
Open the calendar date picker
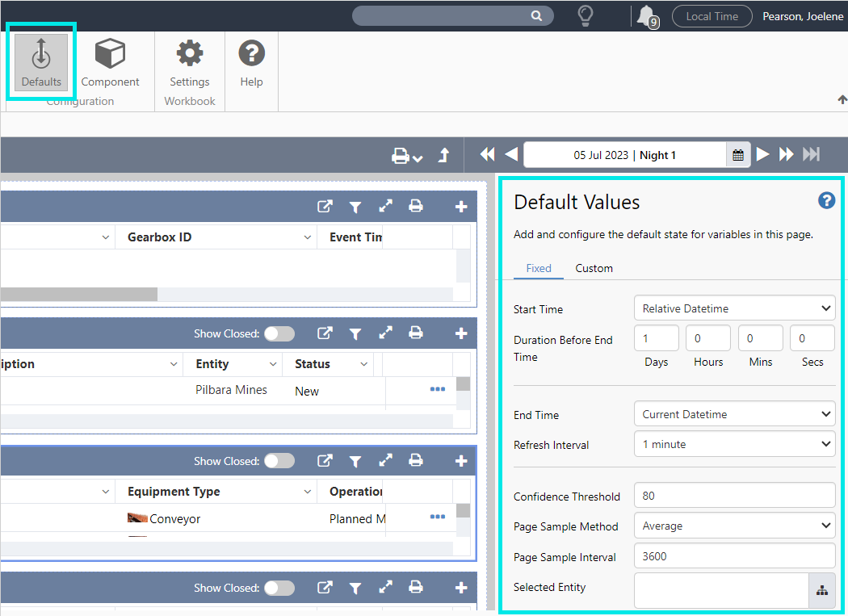[x=738, y=155]
